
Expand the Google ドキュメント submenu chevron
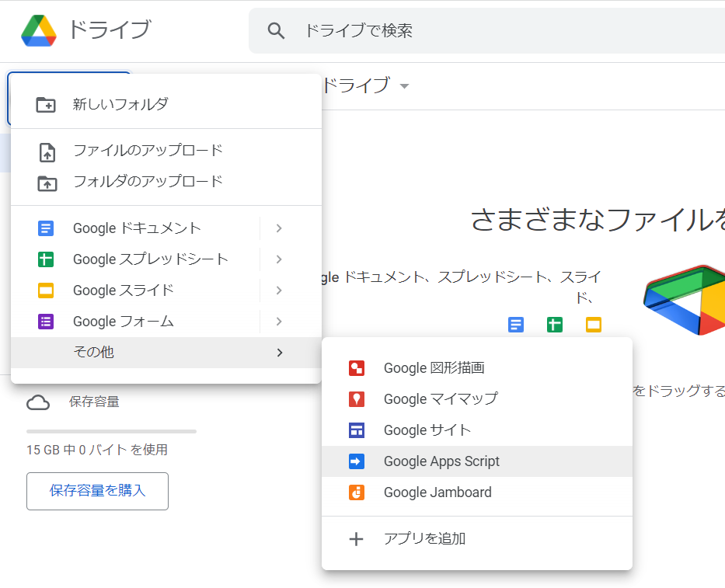click(x=278, y=228)
